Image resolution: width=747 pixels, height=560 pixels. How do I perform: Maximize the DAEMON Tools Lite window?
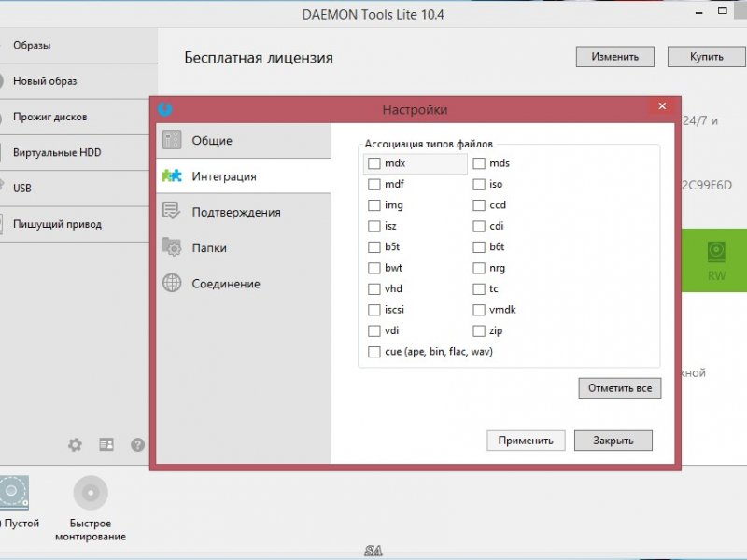(x=723, y=11)
